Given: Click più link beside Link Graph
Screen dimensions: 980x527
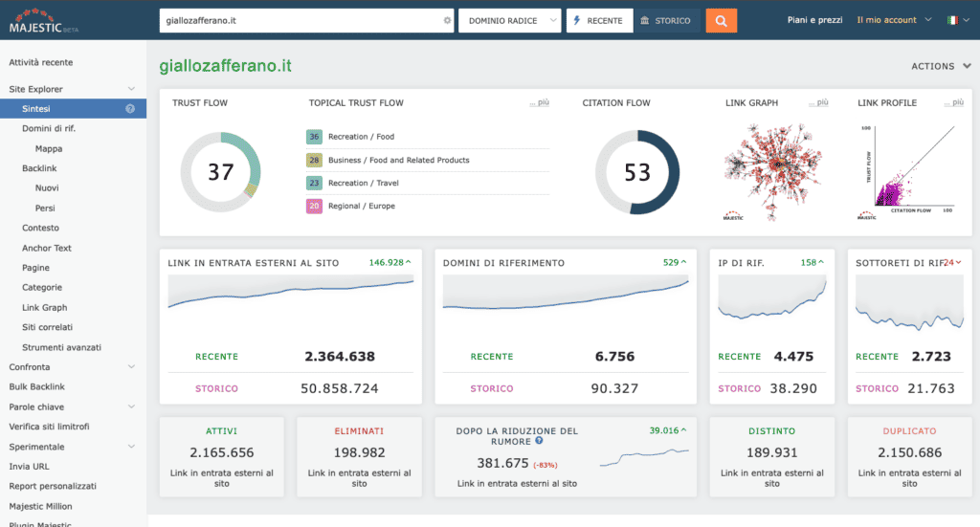Looking at the screenshot, I should [x=819, y=102].
